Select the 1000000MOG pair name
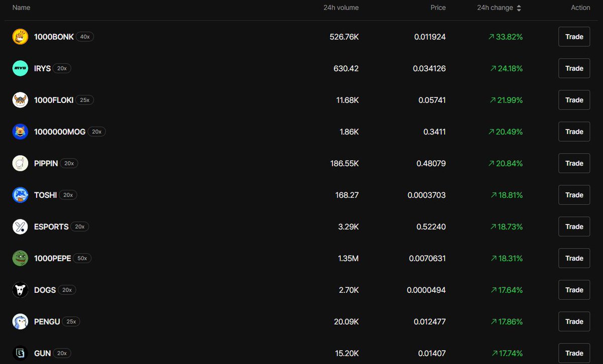This screenshot has height=364, width=603. pos(60,132)
